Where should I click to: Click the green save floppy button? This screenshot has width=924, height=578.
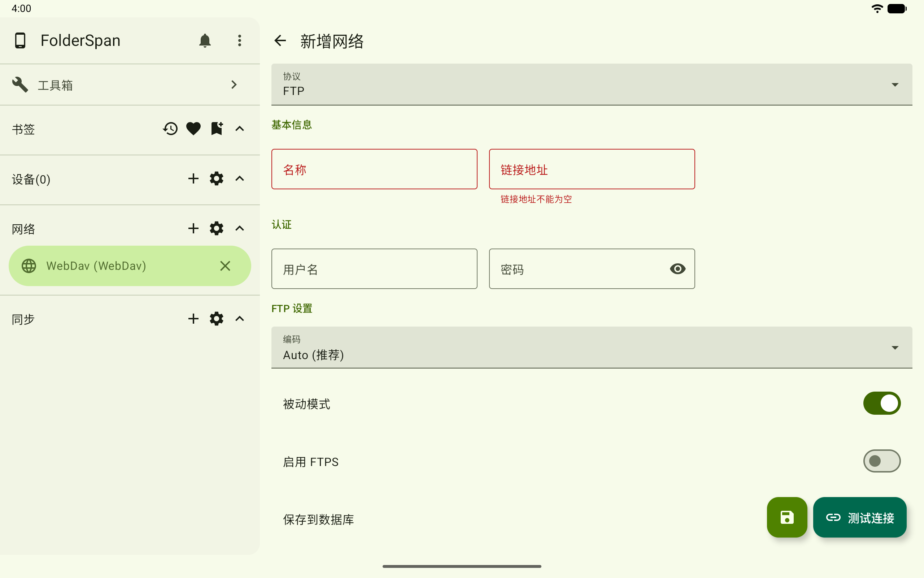click(787, 517)
